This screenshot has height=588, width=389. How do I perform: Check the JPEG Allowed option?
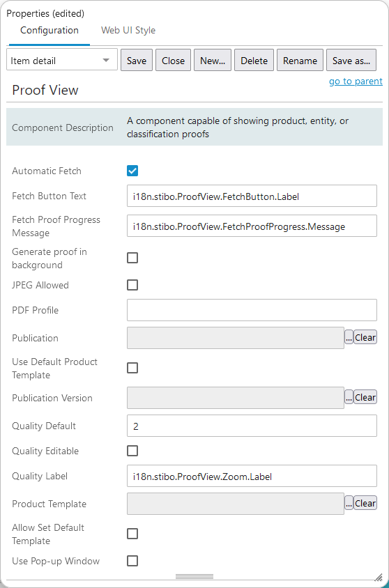click(132, 285)
